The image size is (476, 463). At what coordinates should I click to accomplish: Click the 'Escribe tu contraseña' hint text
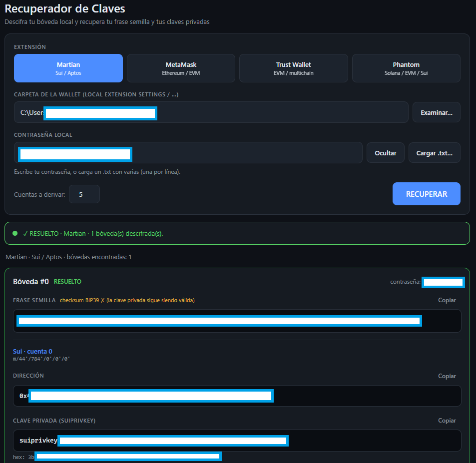tap(97, 172)
